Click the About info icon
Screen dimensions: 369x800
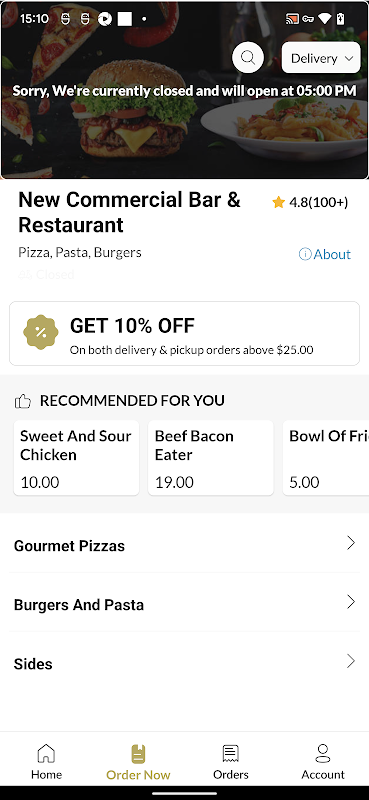pyautogui.click(x=305, y=254)
